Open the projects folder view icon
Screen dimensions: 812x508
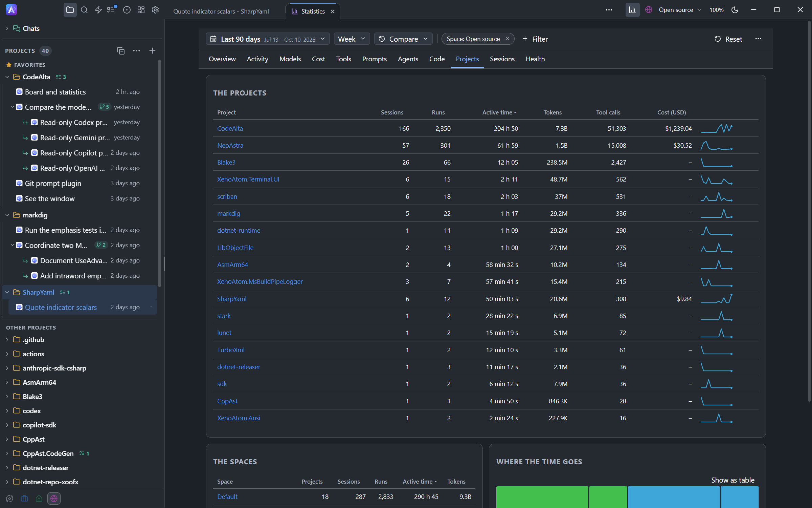[x=70, y=10]
